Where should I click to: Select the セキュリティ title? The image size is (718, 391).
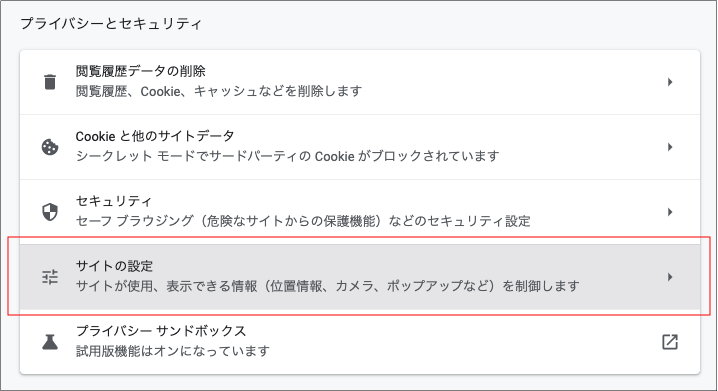pos(114,201)
